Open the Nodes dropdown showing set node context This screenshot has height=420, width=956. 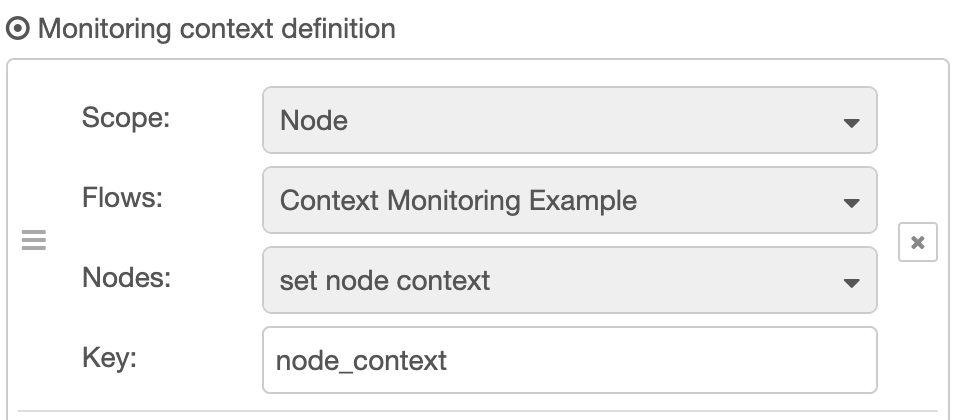point(569,281)
